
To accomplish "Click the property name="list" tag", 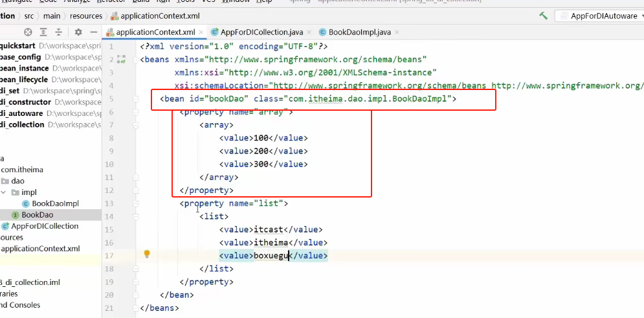I will click(x=234, y=203).
